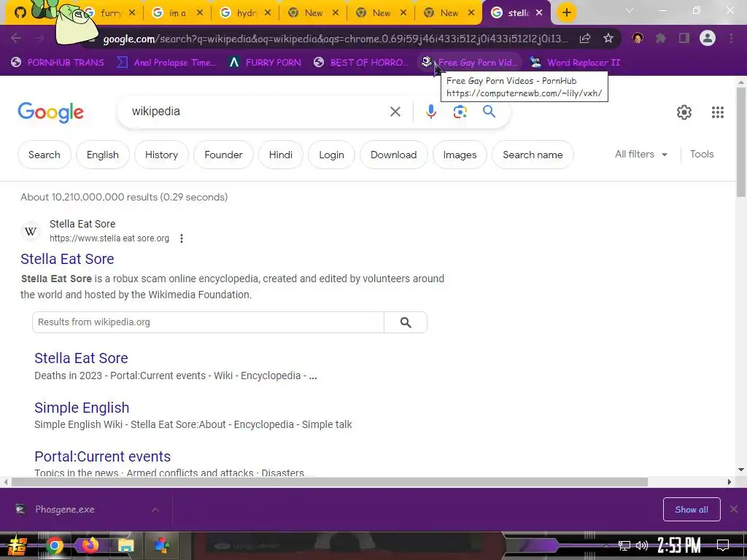
Task: Open the BEST OF HORRO... bookmark
Action: click(361, 63)
